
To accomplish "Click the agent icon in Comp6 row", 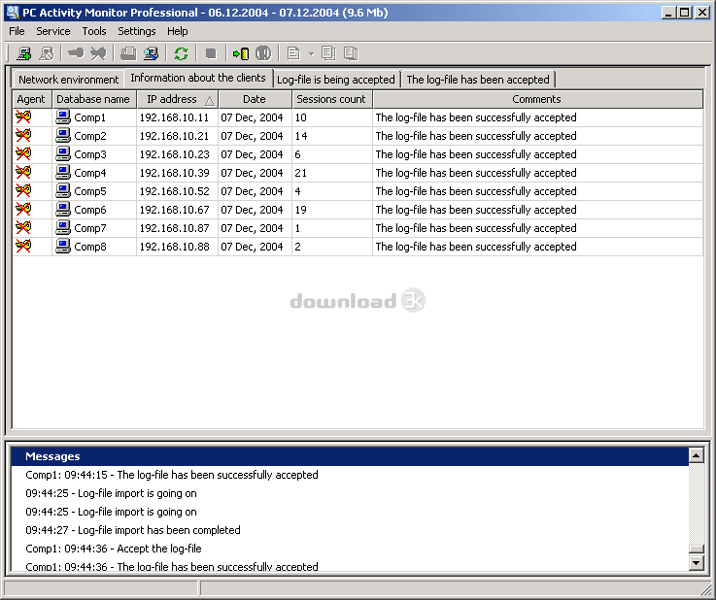I will [23, 210].
